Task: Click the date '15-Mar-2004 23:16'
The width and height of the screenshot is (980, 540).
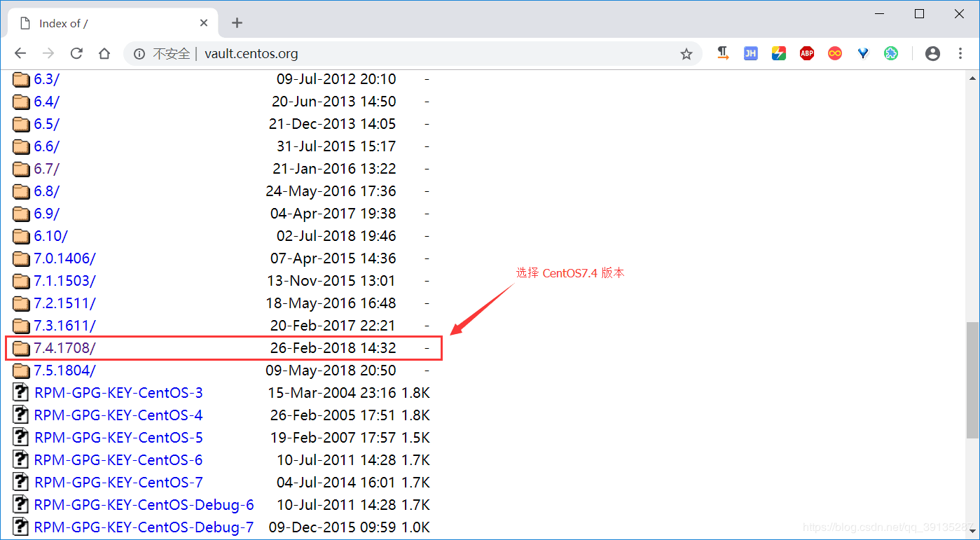Action: 332,393
